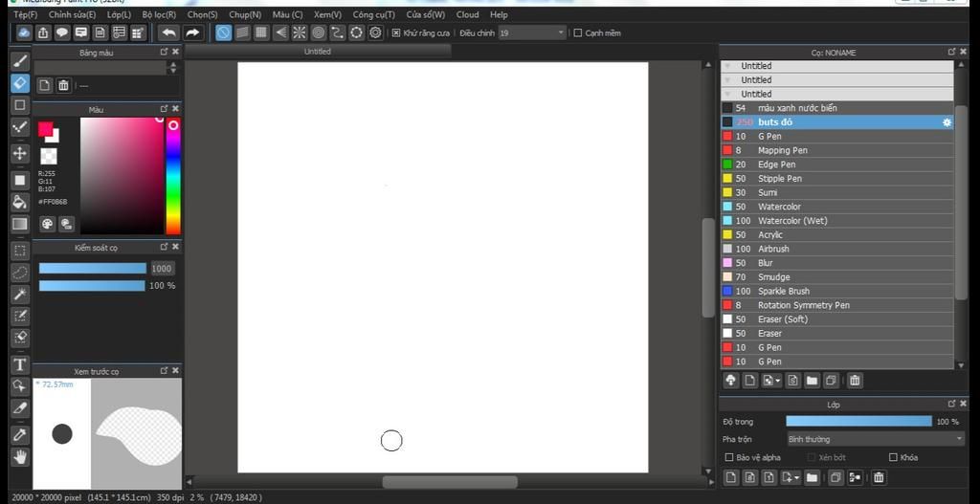
Task: Enable the Cạnh mềm checkbox
Action: point(578,33)
